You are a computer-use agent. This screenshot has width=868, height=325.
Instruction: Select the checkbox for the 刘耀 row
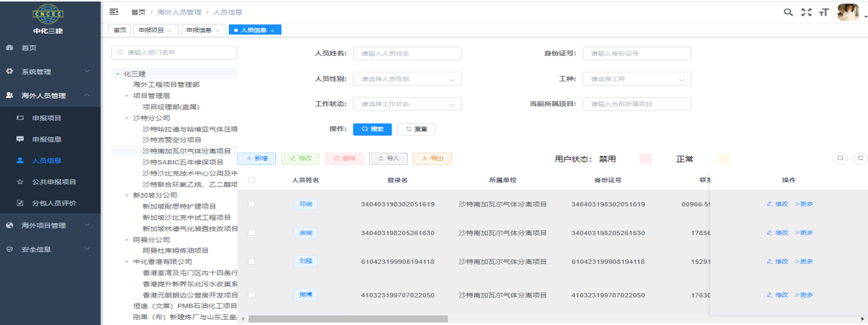[252, 262]
